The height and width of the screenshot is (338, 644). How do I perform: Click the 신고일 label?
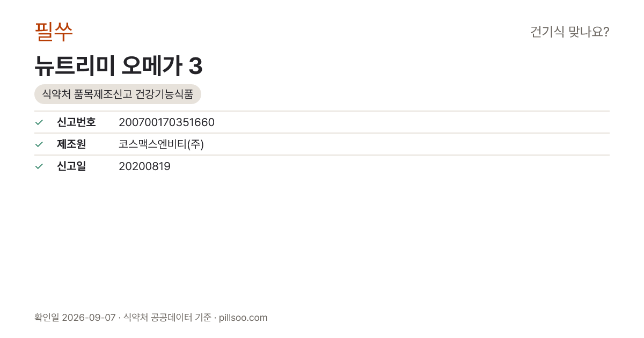71,166
